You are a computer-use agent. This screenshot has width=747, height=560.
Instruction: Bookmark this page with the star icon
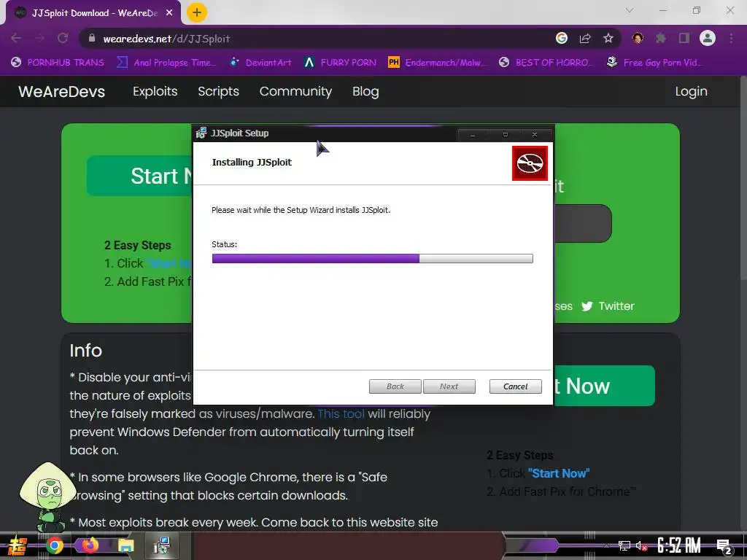tap(608, 38)
